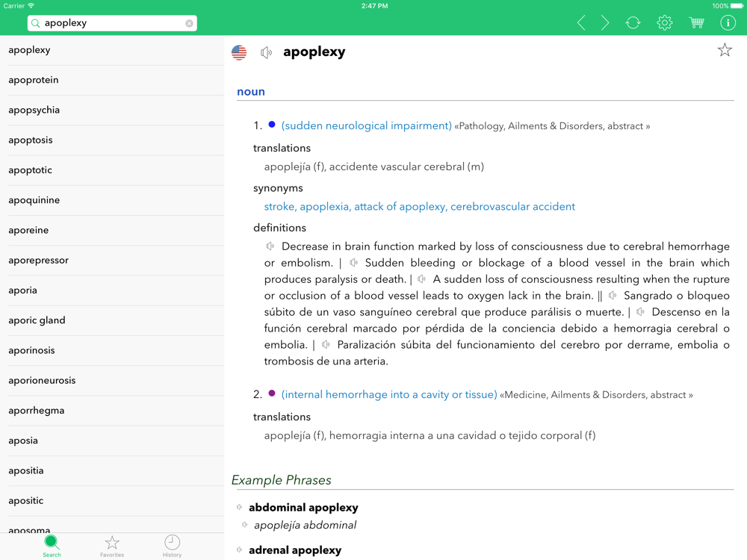Select 'aporepressor' in the word list

[112, 260]
